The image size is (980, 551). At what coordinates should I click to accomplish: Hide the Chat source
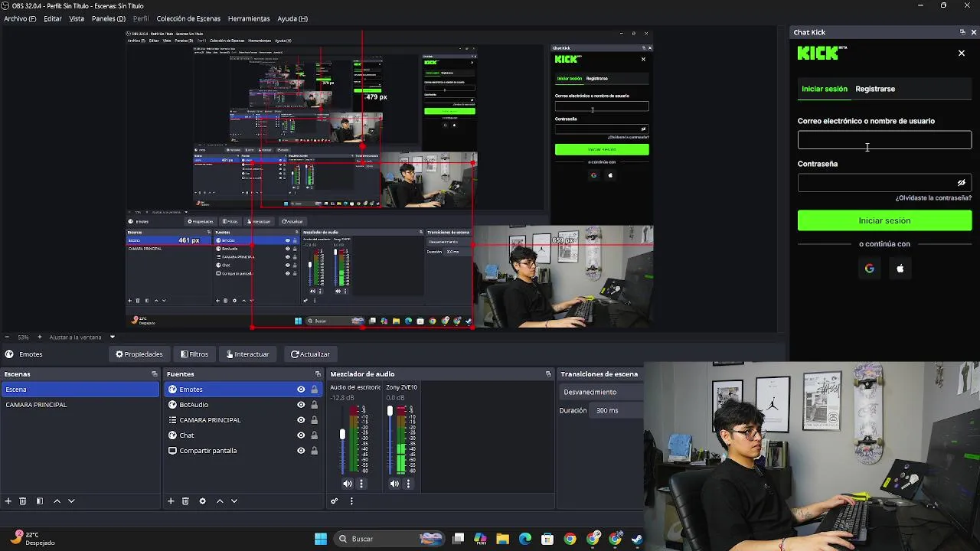tap(301, 435)
